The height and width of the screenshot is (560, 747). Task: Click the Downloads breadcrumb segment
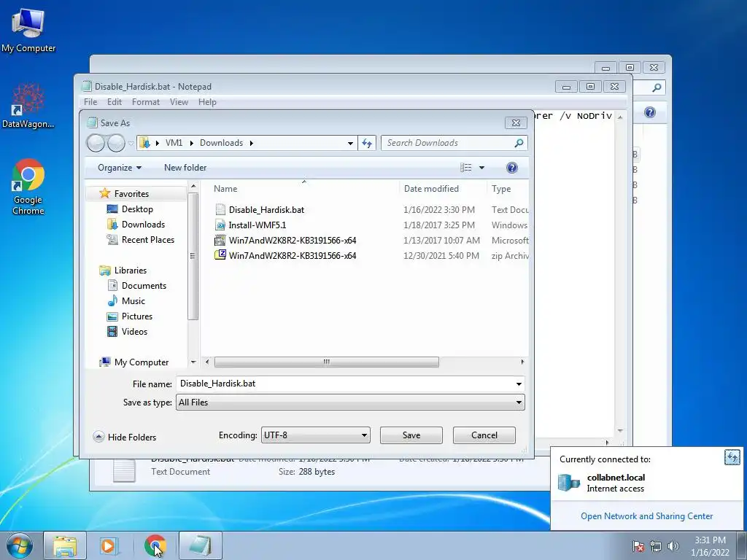point(221,143)
